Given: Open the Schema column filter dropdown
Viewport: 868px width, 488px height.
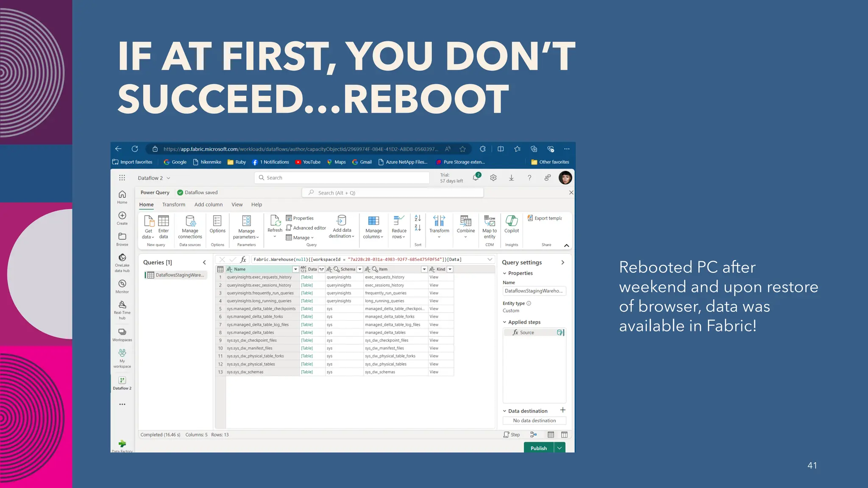Looking at the screenshot, I should 360,269.
